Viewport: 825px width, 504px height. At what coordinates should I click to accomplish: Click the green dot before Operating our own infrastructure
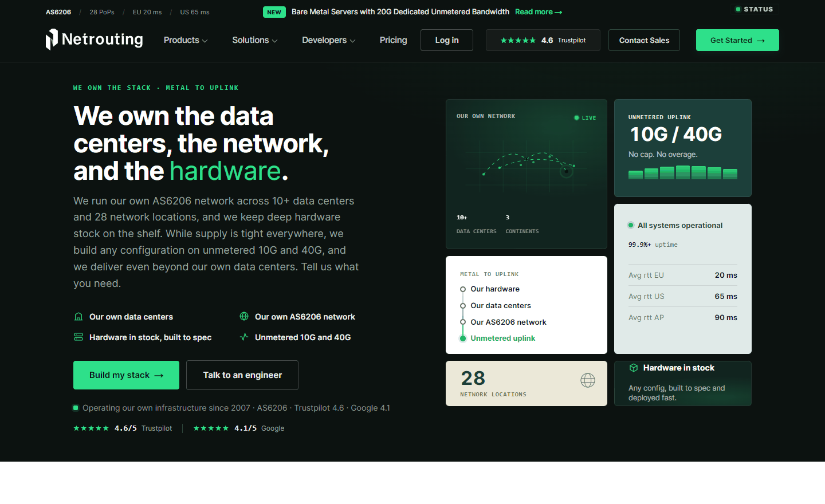76,408
